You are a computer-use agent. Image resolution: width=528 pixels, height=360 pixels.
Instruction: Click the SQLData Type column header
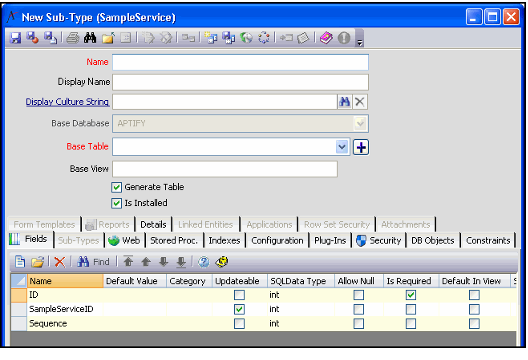click(x=300, y=281)
